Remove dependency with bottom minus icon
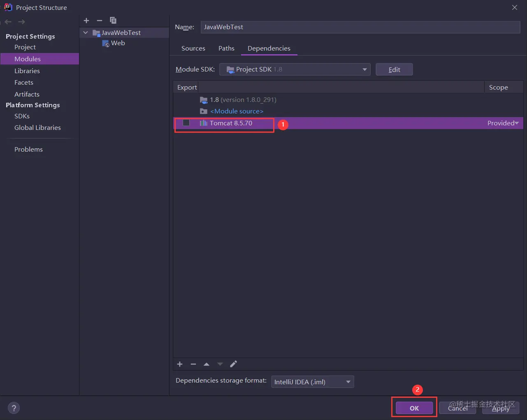Screen dimensions: 527x420 pos(193,364)
